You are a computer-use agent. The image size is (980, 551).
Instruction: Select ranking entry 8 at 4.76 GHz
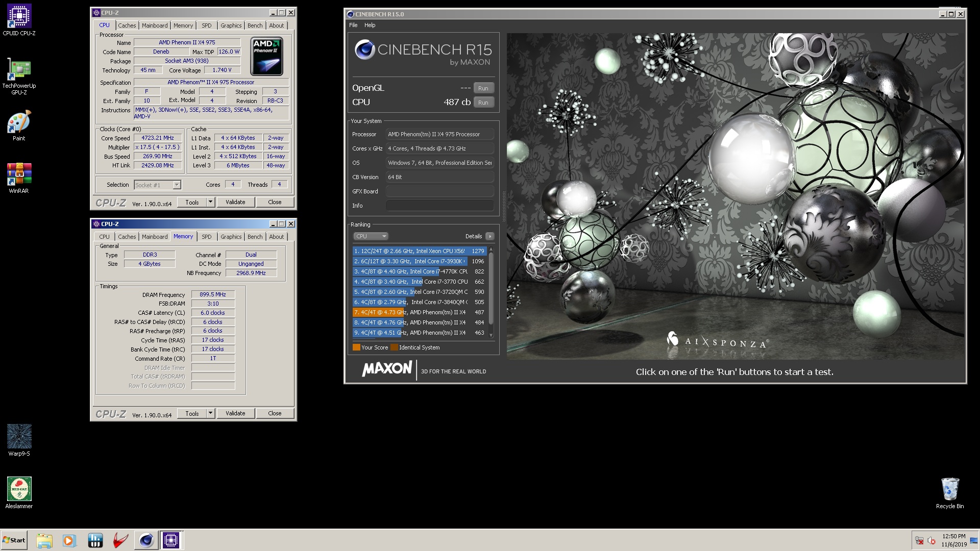(x=419, y=322)
